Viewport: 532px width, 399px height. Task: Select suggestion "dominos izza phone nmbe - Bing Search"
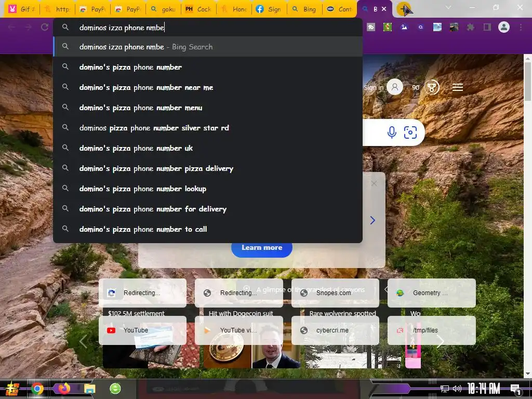[x=208, y=47]
